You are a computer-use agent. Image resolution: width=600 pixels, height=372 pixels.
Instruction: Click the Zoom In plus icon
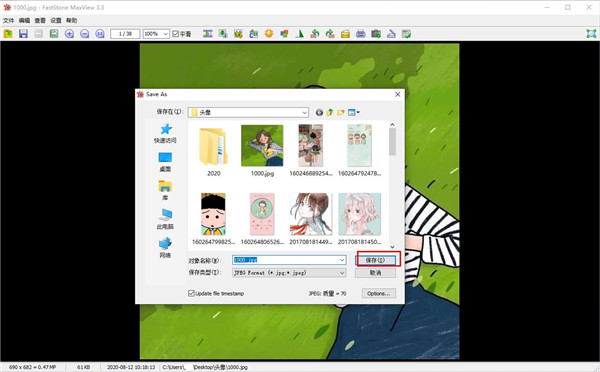point(69,34)
